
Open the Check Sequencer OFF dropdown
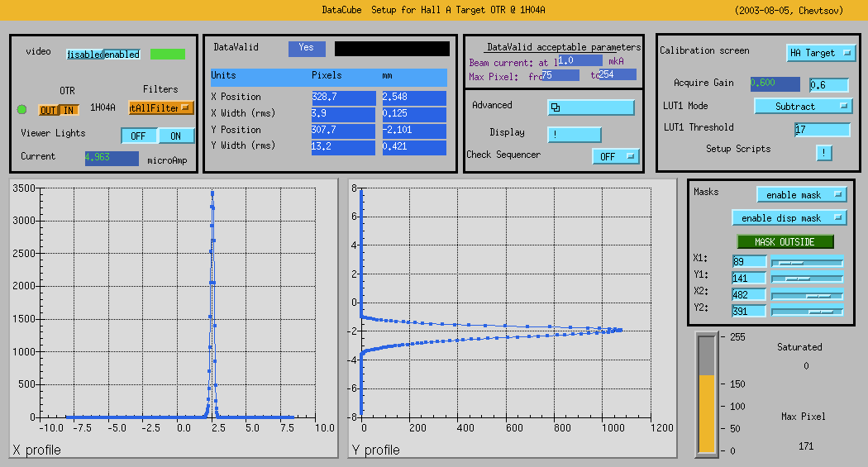click(x=616, y=156)
